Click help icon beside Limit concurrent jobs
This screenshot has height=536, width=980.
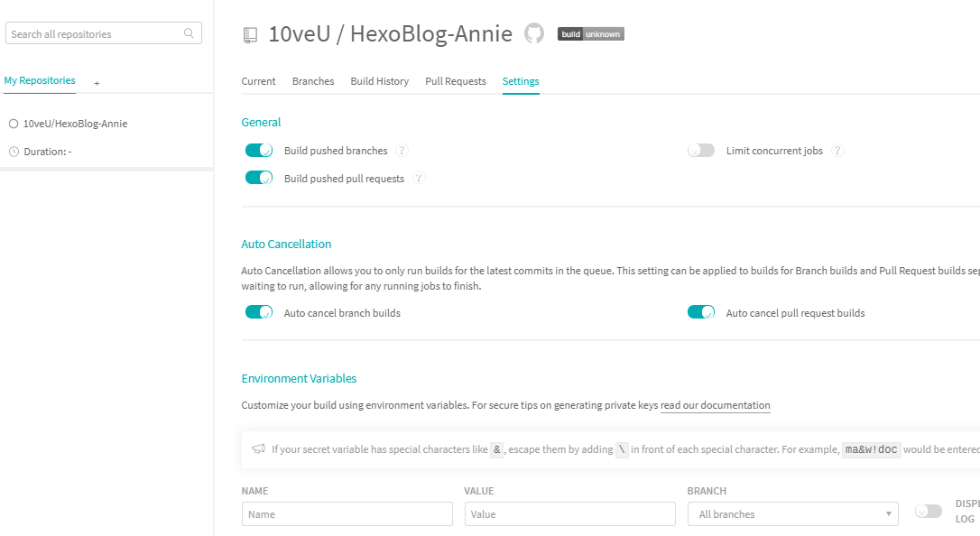(837, 151)
